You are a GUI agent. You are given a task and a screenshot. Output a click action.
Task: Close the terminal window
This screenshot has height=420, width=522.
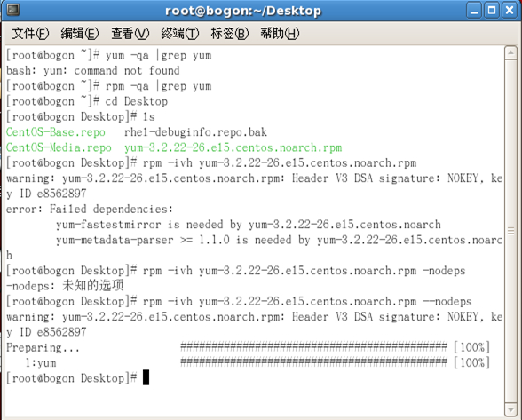(510, 11)
